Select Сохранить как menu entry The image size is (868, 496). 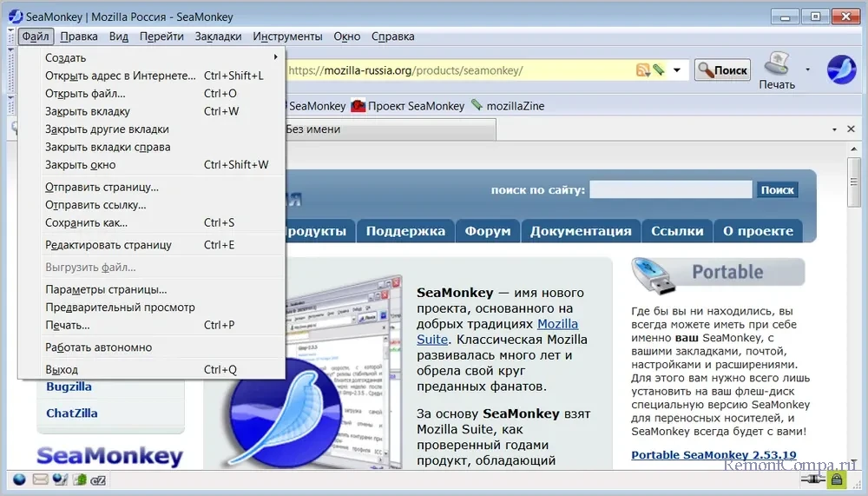click(151, 222)
